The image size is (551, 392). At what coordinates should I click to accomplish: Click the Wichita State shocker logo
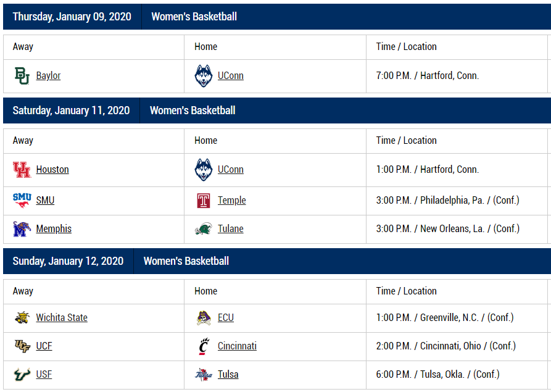22,317
